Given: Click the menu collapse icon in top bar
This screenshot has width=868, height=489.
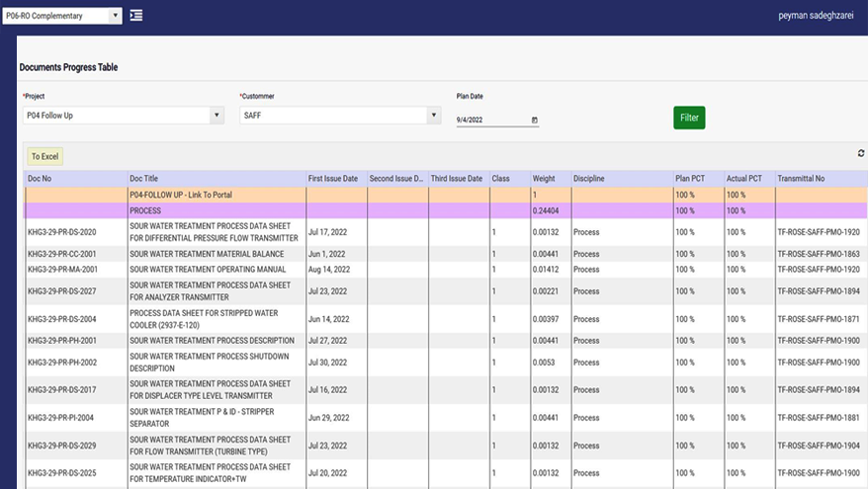Looking at the screenshot, I should (136, 16).
